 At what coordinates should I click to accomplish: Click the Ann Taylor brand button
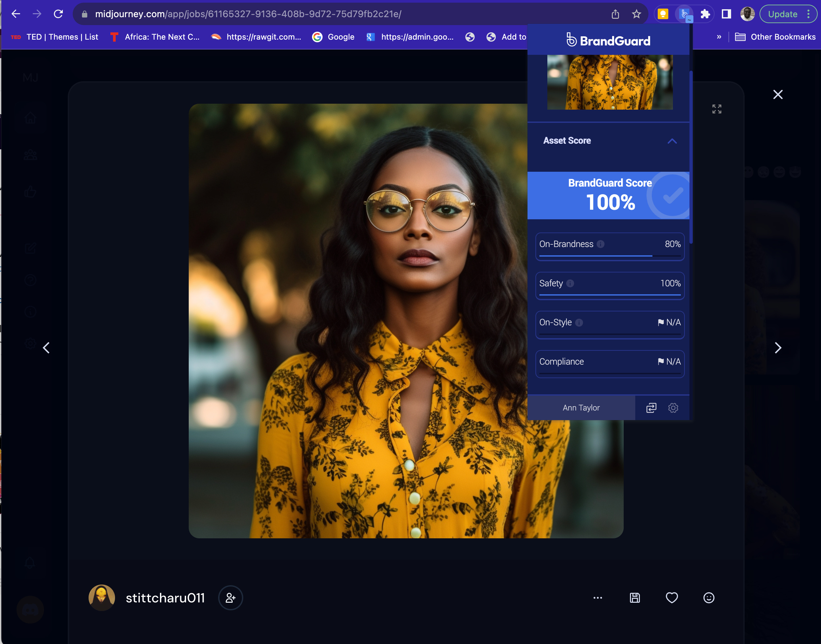581,408
